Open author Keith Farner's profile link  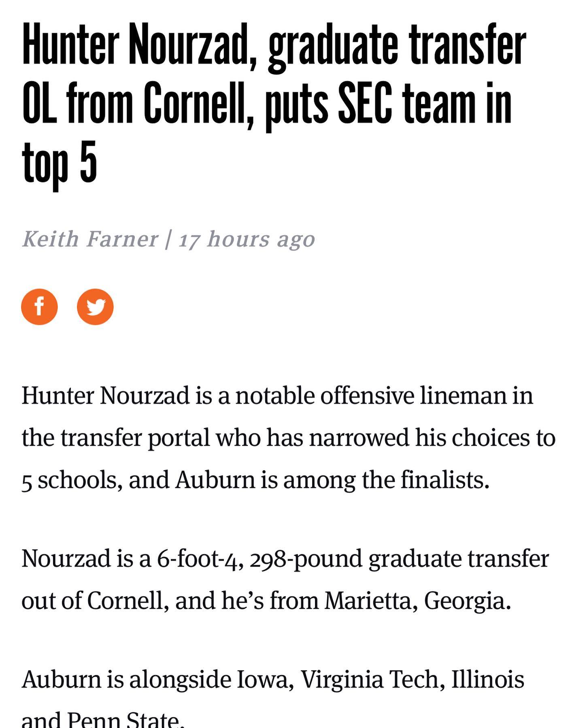[90, 239]
